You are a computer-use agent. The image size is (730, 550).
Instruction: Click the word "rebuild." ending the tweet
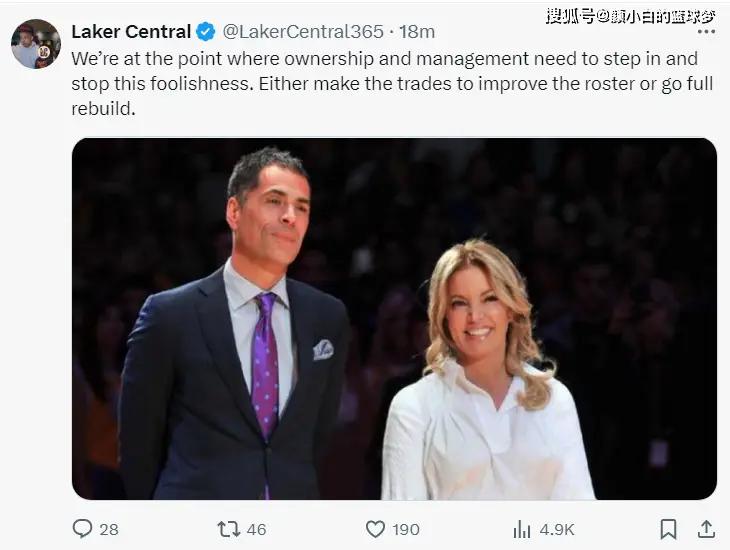pyautogui.click(x=102, y=108)
